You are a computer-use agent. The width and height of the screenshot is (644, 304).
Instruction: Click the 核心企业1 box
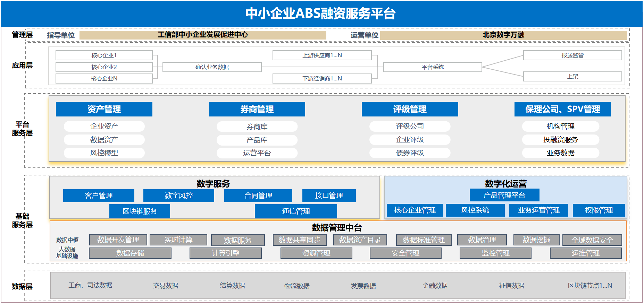point(104,55)
